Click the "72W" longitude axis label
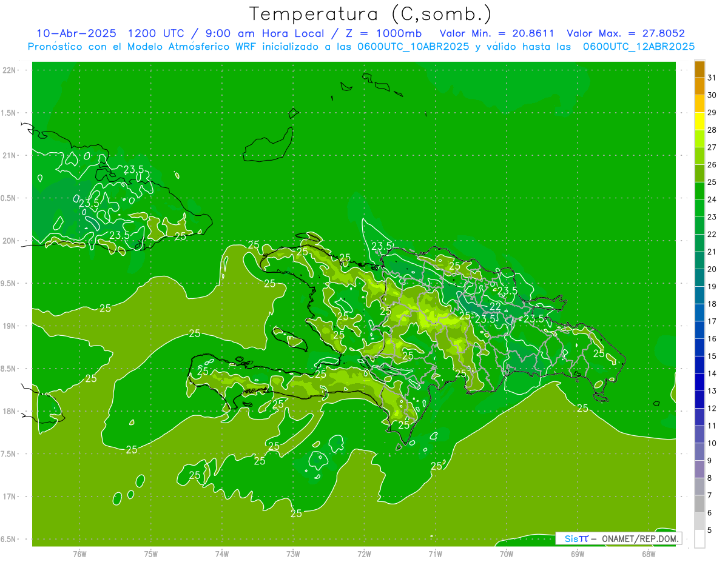The image size is (728, 562). click(x=365, y=554)
